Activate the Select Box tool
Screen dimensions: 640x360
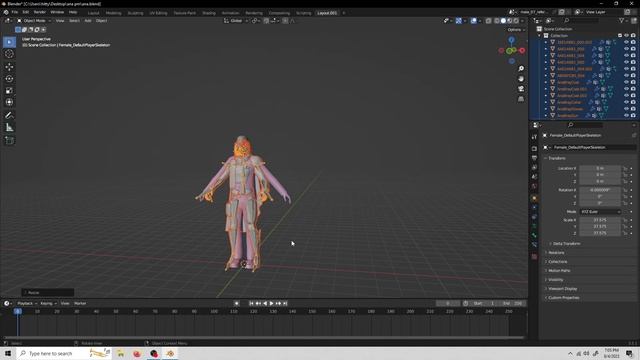click(9, 42)
